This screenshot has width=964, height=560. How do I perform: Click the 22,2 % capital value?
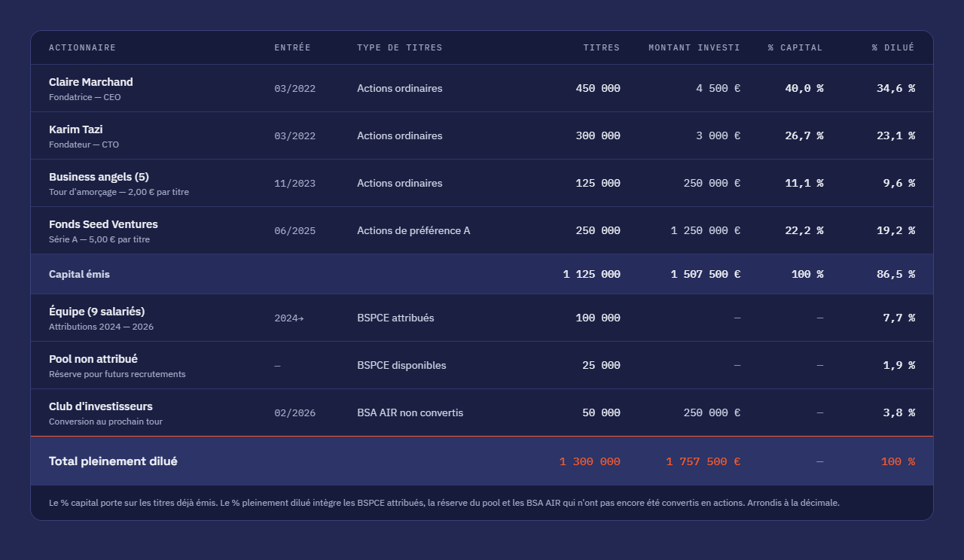point(804,231)
